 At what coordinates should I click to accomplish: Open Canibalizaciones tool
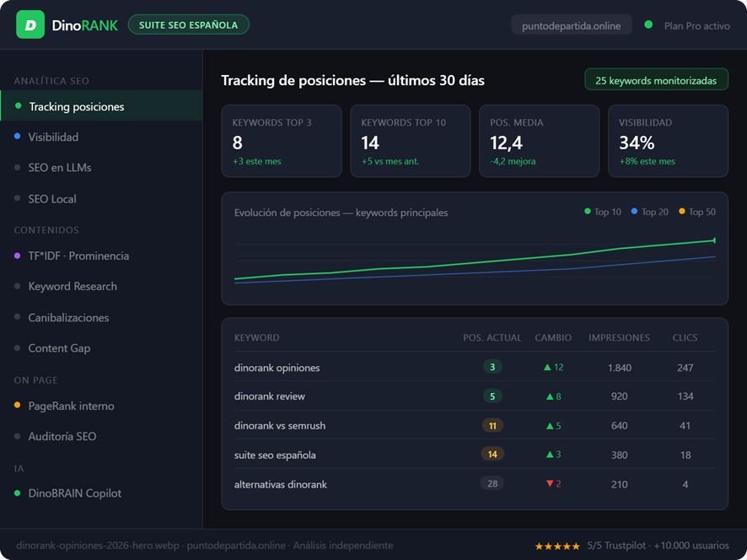point(101,317)
